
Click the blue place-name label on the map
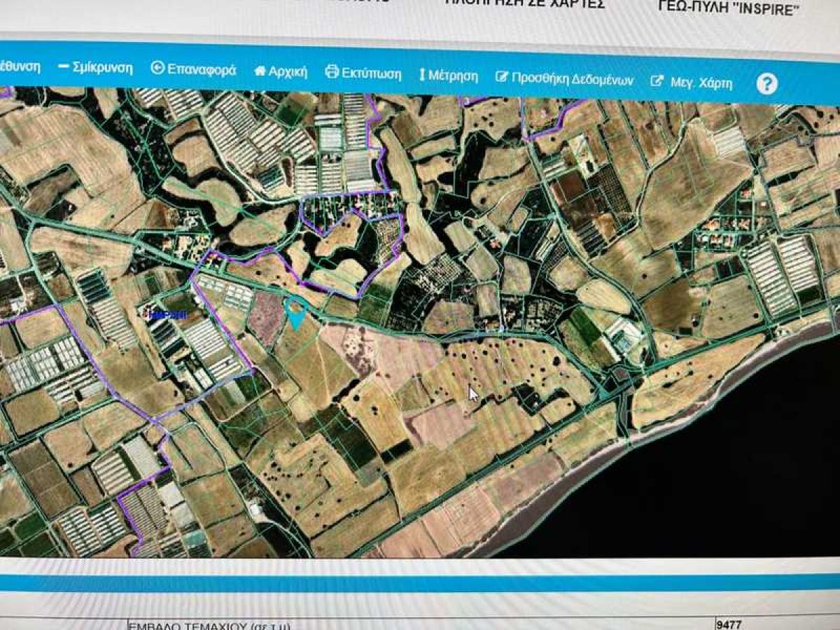click(x=167, y=315)
